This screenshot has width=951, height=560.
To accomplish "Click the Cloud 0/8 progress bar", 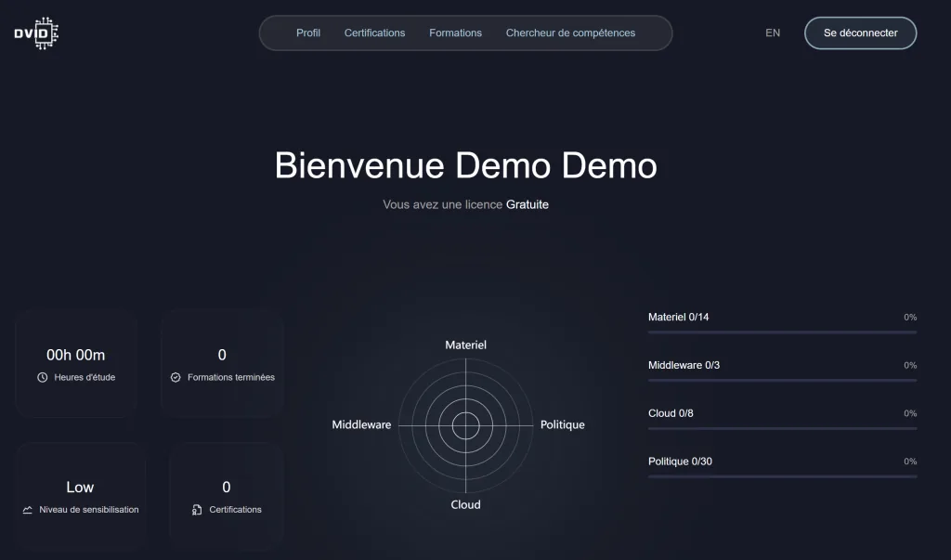I will [782, 428].
